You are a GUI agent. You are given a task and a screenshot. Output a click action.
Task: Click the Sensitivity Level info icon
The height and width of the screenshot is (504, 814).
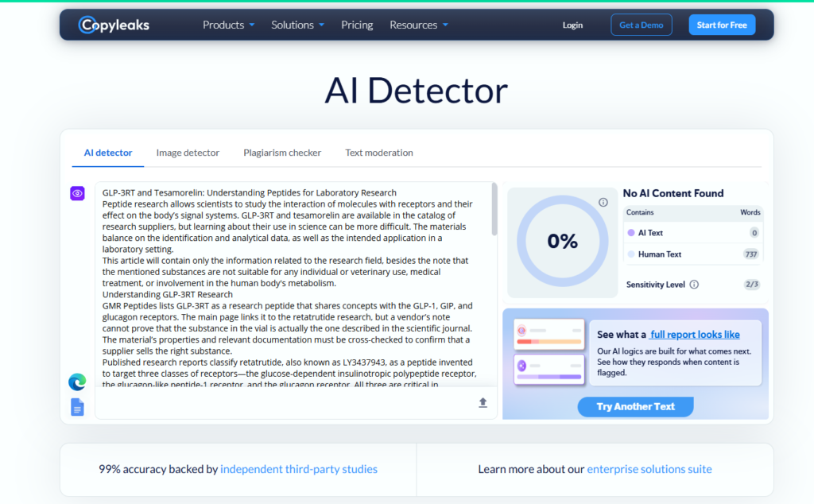pyautogui.click(x=694, y=285)
